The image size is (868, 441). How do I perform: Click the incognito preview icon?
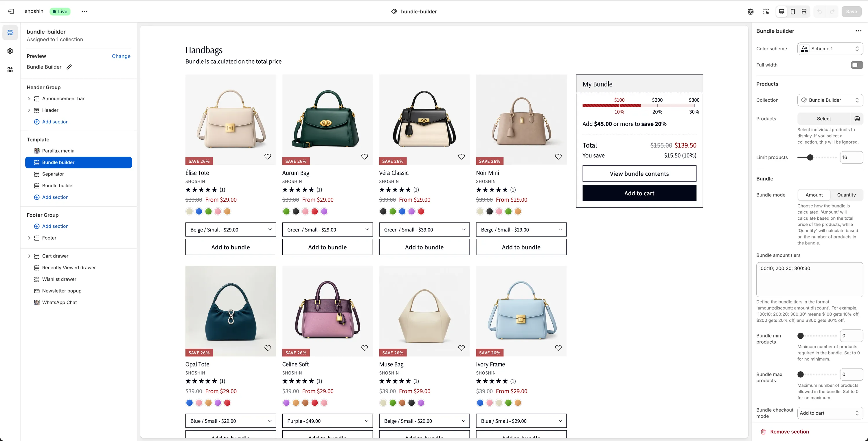[751, 11]
